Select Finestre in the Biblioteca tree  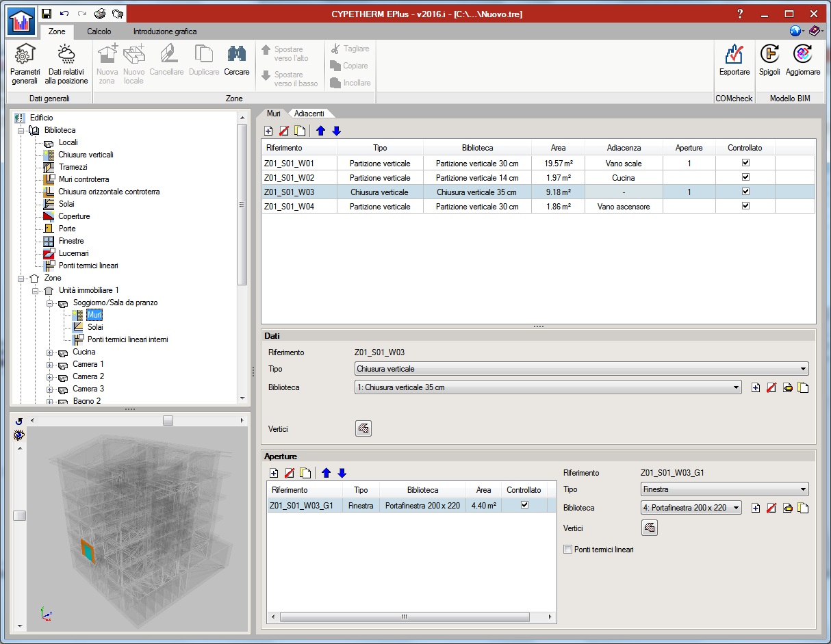click(x=71, y=241)
